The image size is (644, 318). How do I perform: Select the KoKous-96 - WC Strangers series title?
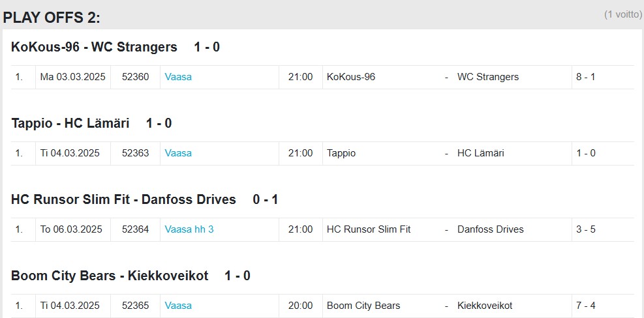94,47
